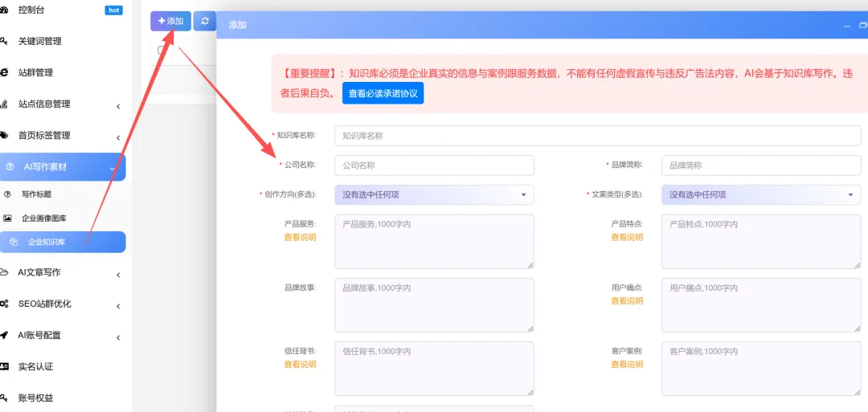Click 查看说明 under 产品服务
868x412 pixels.
(x=300, y=237)
